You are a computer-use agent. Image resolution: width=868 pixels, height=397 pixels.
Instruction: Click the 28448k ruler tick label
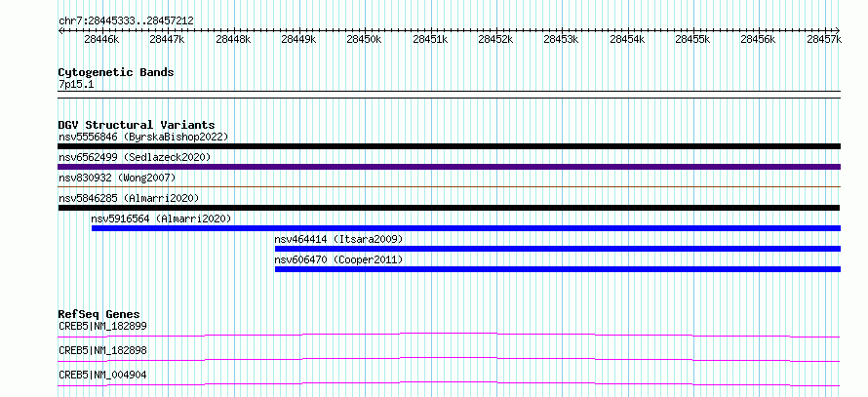click(232, 39)
